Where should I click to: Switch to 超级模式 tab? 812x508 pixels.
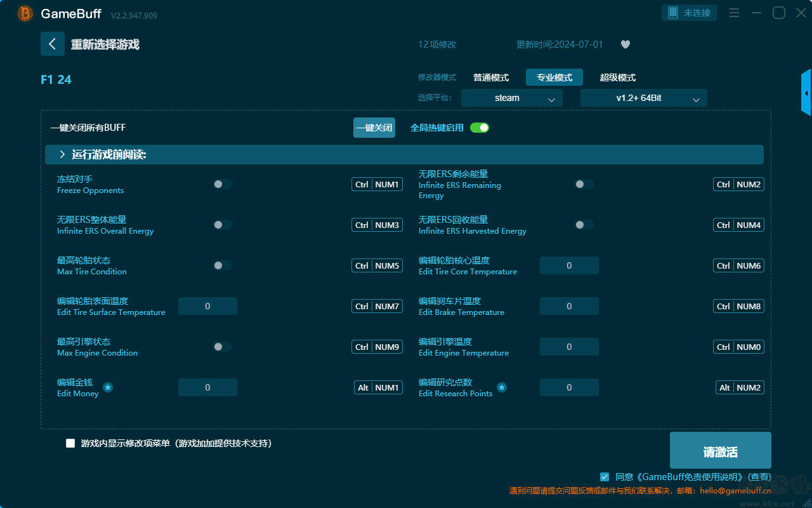617,77
